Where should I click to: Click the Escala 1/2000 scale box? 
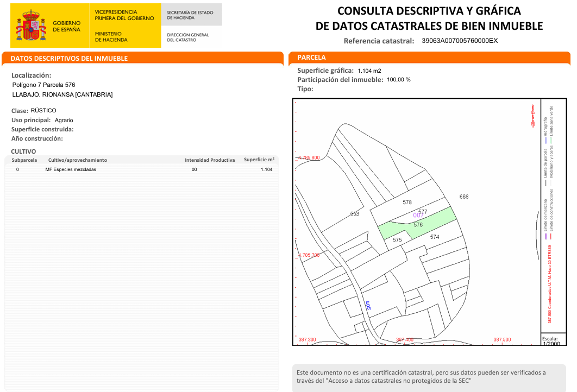[x=551, y=340]
